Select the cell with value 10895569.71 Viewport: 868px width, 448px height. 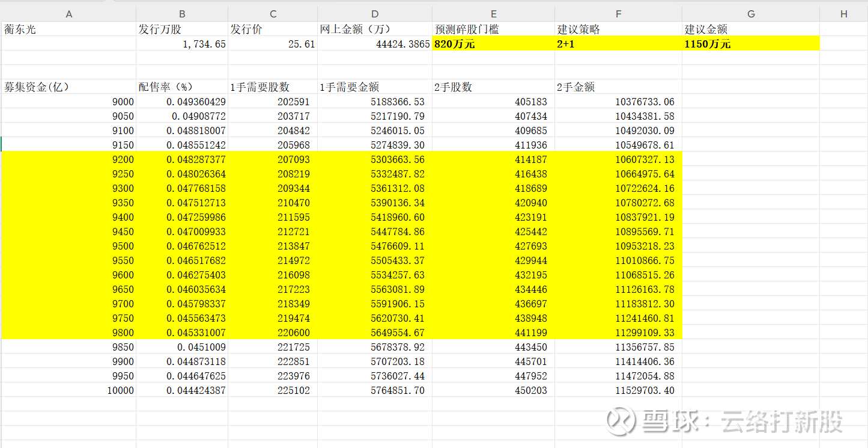click(x=618, y=232)
